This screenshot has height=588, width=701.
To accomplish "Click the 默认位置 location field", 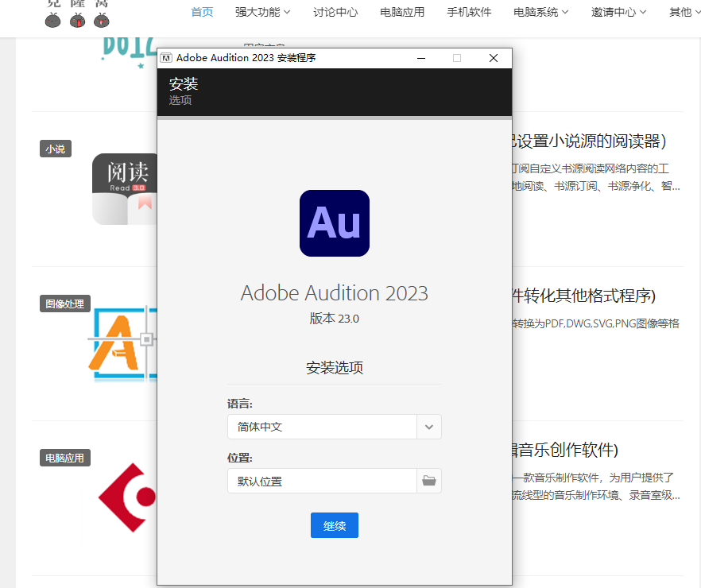I will [323, 481].
